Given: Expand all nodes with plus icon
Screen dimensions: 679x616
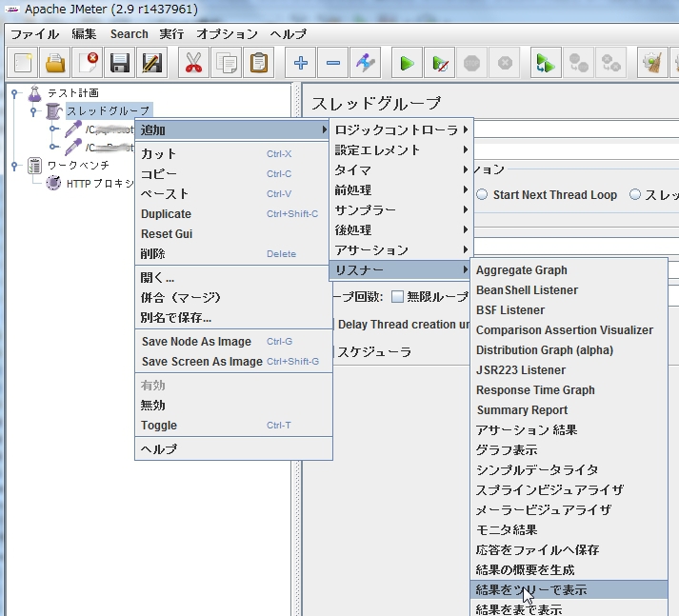Looking at the screenshot, I should pos(300,63).
